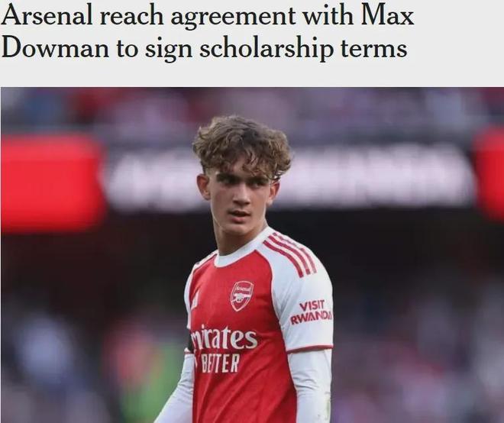Click the white long sleeve on the player's arm
The width and height of the screenshot is (504, 423).
pos(310,385)
